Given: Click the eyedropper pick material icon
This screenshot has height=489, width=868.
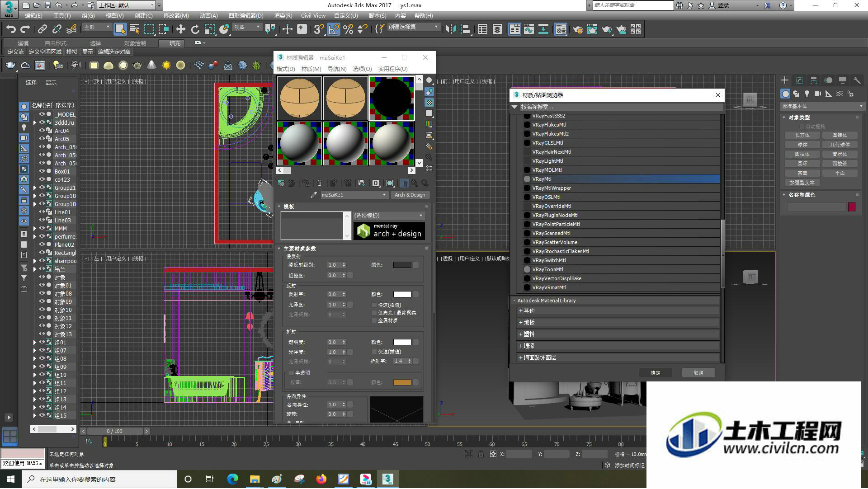Looking at the screenshot, I should [314, 195].
